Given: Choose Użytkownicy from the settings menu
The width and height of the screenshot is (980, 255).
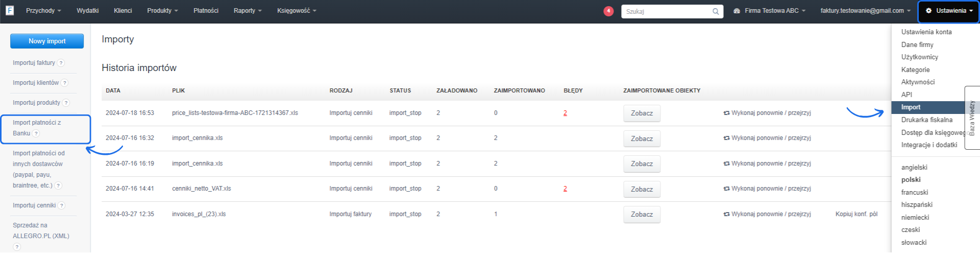Looking at the screenshot, I should tap(920, 57).
